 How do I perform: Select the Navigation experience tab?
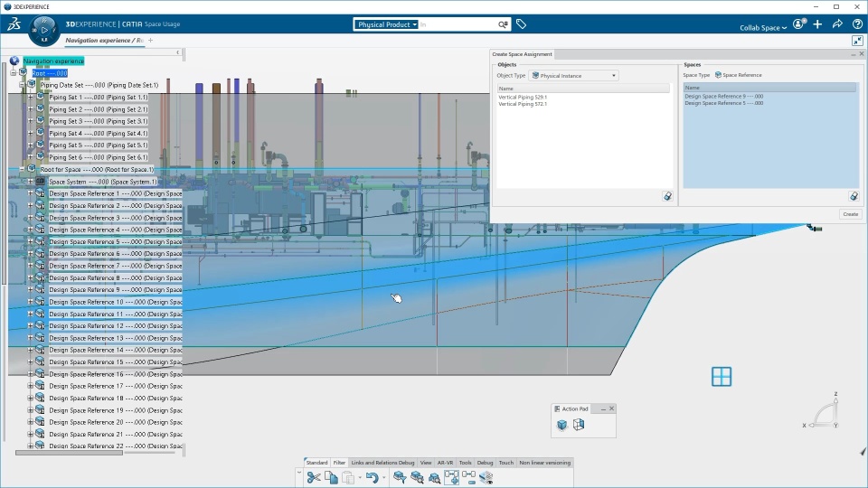click(105, 41)
